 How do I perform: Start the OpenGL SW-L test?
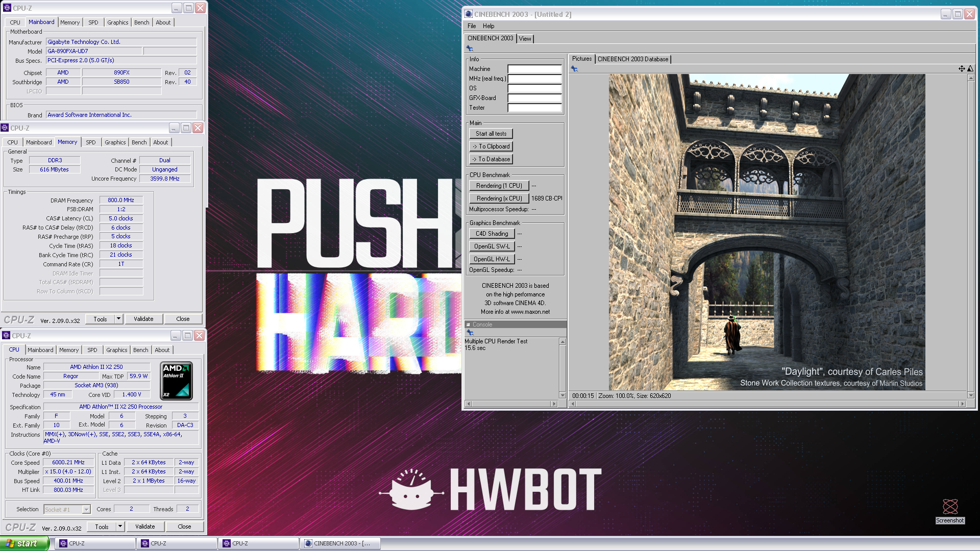pos(492,246)
